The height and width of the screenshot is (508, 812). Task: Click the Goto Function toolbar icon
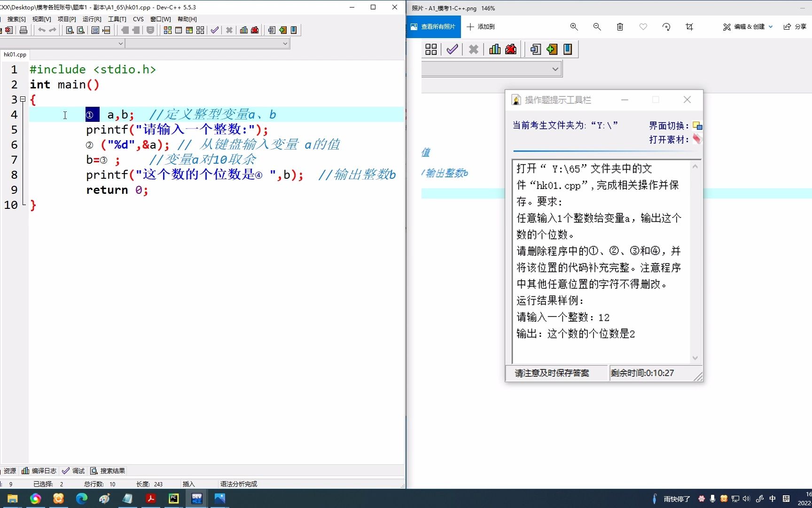click(95, 30)
